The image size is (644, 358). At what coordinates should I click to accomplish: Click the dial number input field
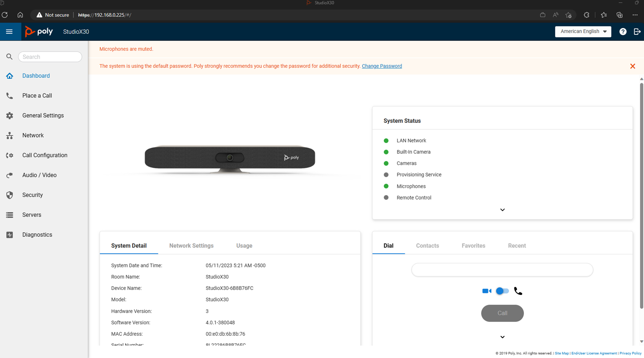[502, 270]
